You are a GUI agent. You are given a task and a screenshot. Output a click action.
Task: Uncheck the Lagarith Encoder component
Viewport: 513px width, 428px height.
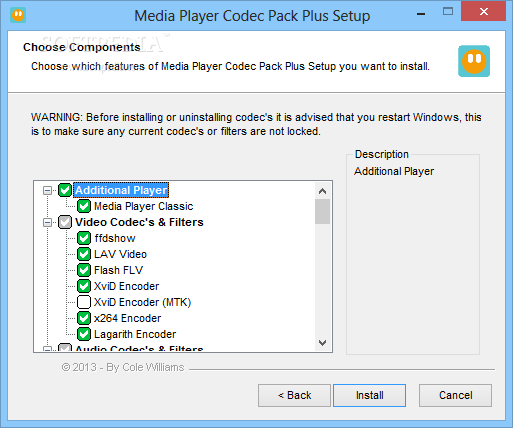84,334
